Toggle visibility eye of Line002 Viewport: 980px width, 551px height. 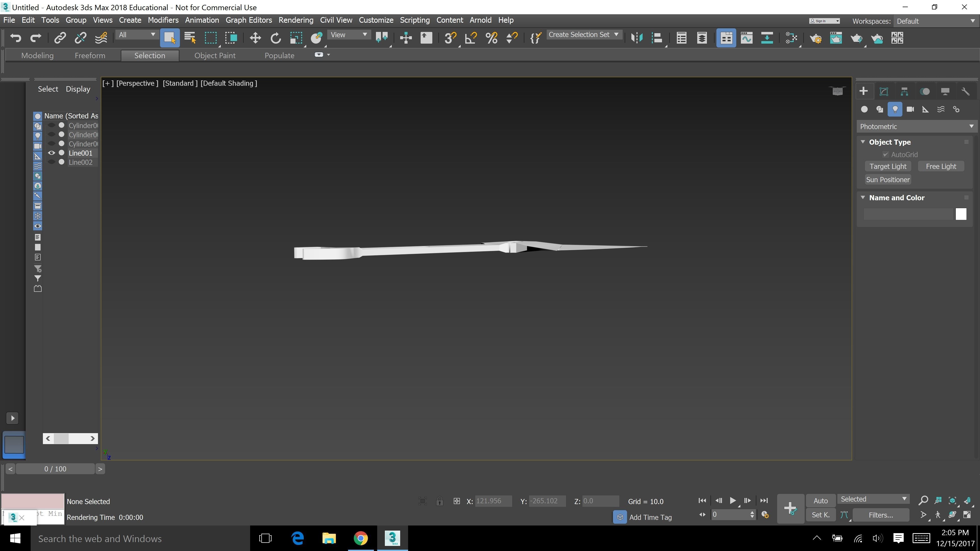[51, 162]
